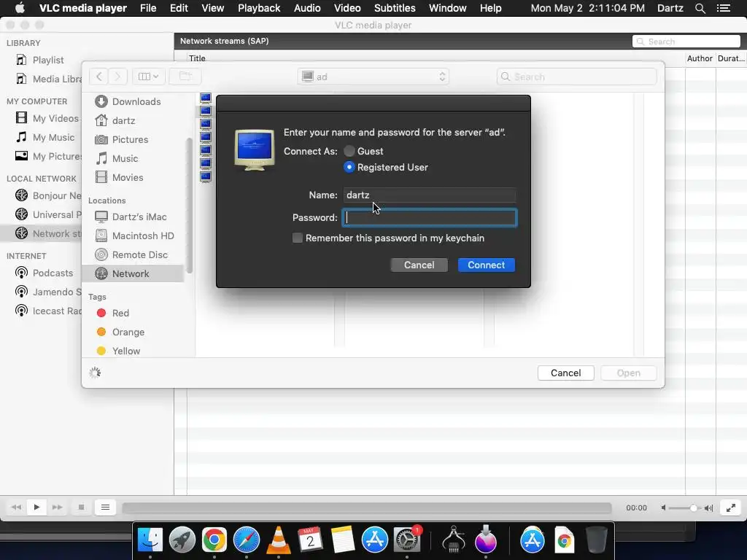
Task: Open the column view options dropdown
Action: click(148, 76)
